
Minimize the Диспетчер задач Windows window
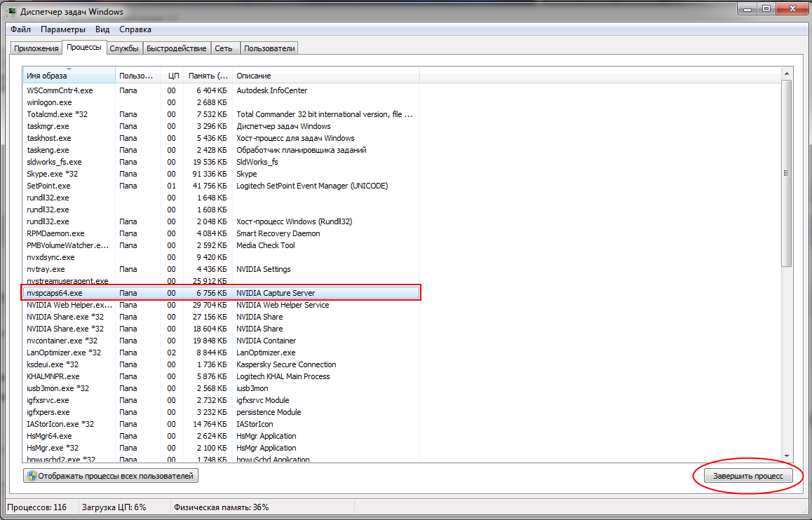747,9
